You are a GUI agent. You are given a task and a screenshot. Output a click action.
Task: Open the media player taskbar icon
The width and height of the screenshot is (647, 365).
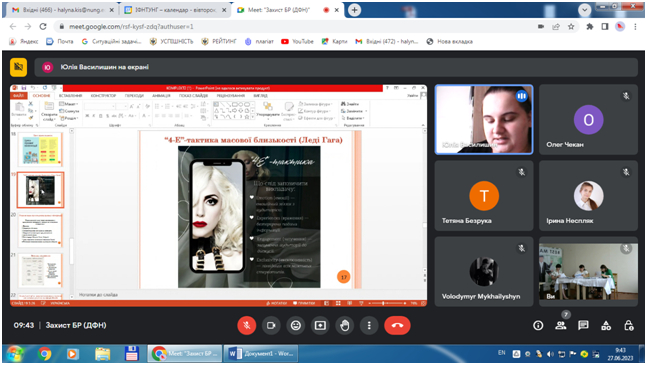(73, 354)
